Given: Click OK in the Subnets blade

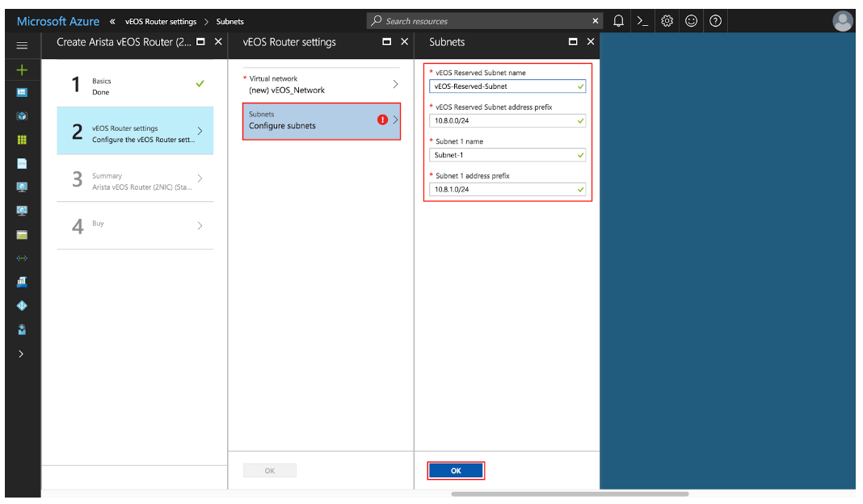Looking at the screenshot, I should [456, 470].
